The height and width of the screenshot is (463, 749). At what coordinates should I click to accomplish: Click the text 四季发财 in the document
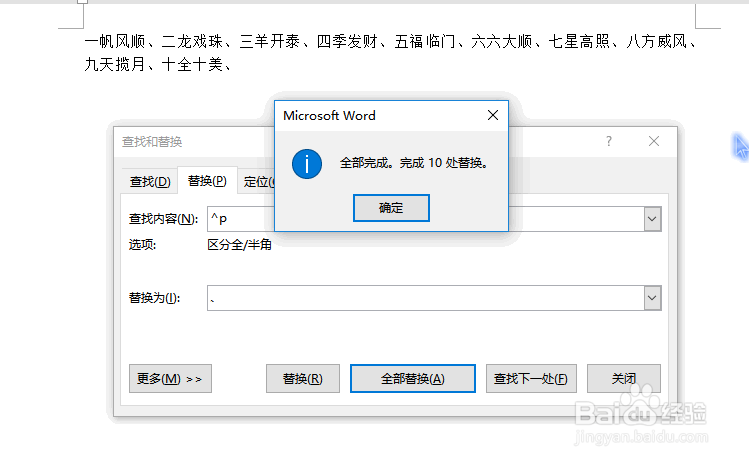[x=347, y=42]
